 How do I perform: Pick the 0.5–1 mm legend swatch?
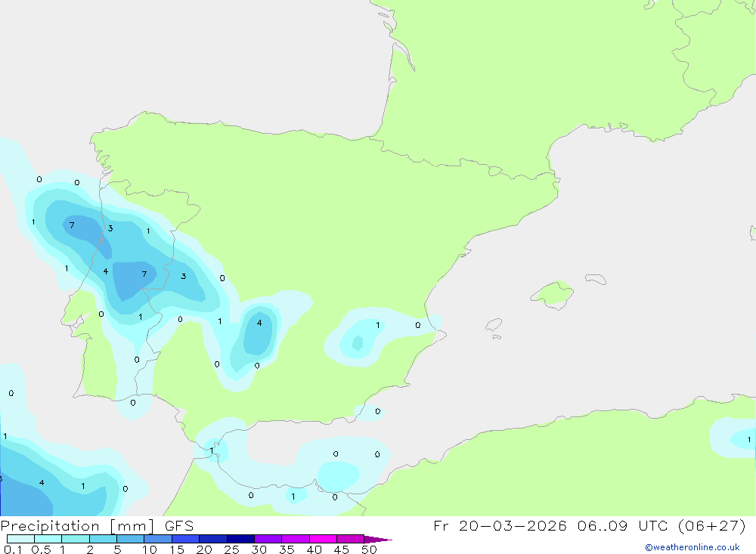pyautogui.click(x=48, y=539)
